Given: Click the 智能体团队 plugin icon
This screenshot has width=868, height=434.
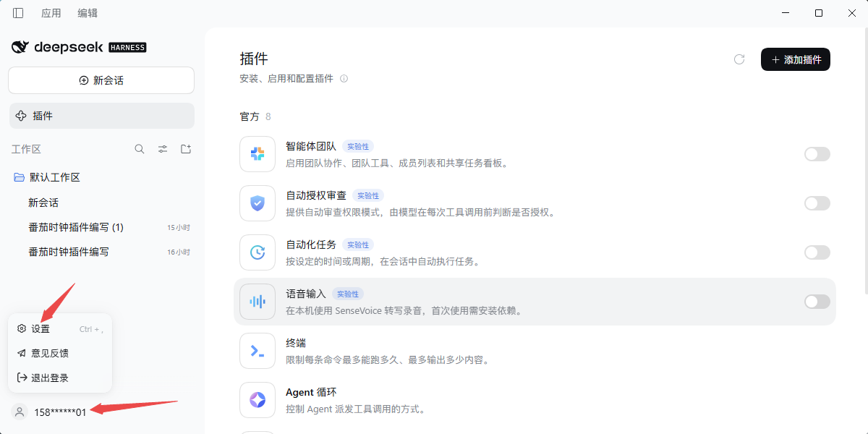Looking at the screenshot, I should coord(258,154).
